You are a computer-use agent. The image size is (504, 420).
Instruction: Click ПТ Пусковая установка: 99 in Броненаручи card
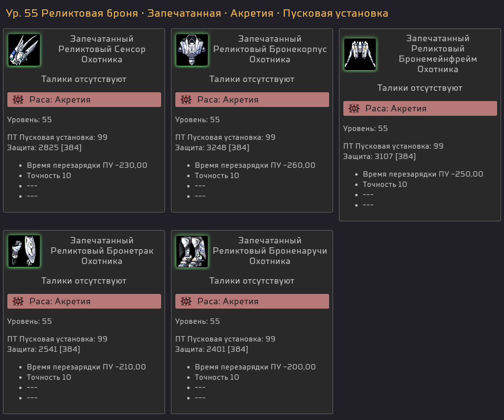[x=225, y=339]
